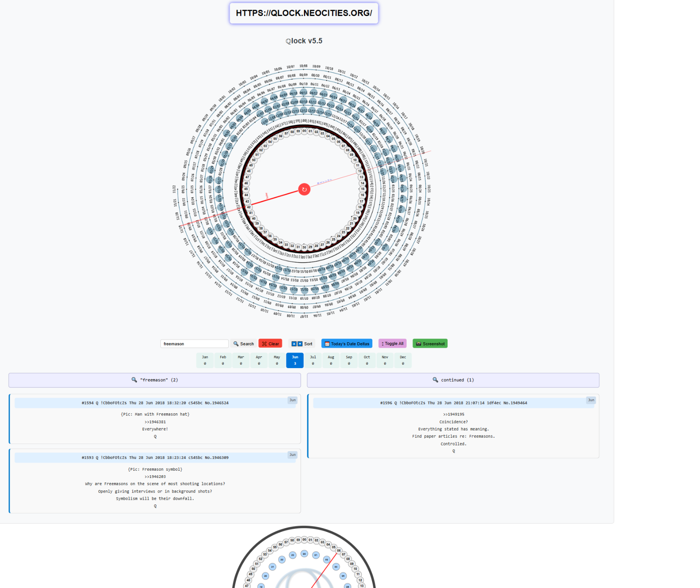Viewport: 700px width, 588px height.
Task: Clear the search results
Action: coord(270,344)
